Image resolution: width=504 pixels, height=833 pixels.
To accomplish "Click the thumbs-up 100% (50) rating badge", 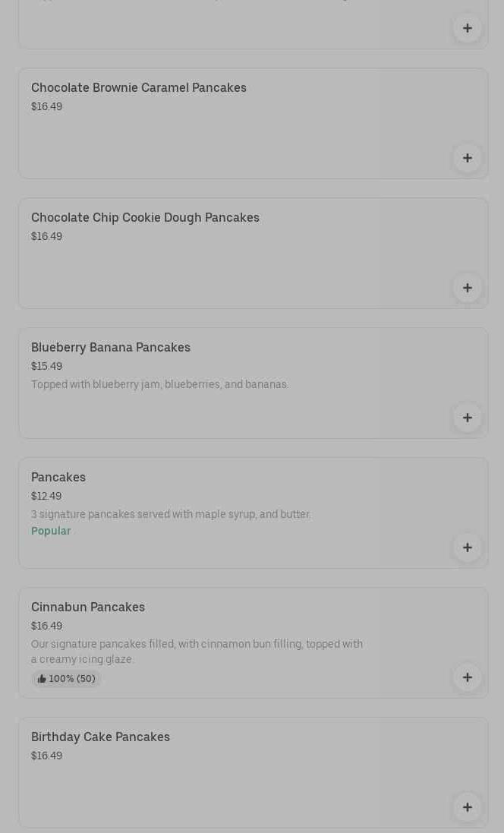I will pyautogui.click(x=66, y=679).
